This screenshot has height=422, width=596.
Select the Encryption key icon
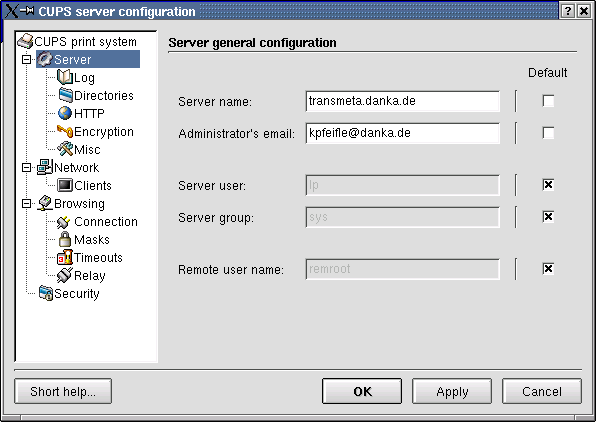pyautogui.click(x=65, y=131)
